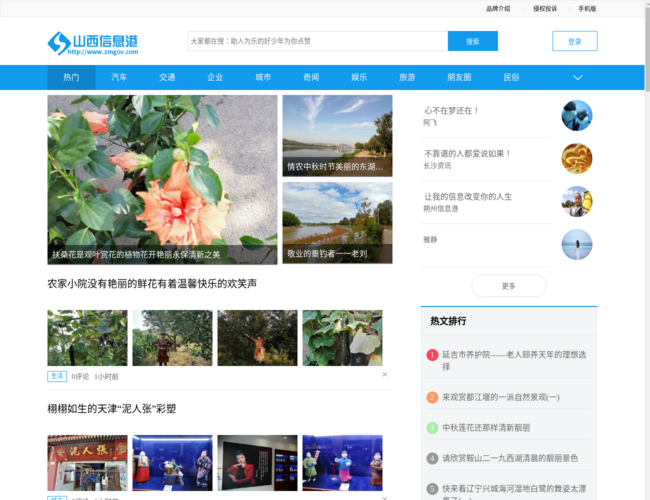The height and width of the screenshot is (500, 650).
Task: Click the 雅静 author name
Action: tap(430, 240)
